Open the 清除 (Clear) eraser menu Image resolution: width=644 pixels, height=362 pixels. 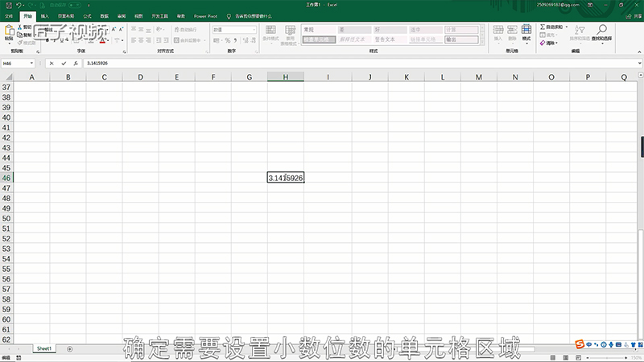tap(549, 43)
